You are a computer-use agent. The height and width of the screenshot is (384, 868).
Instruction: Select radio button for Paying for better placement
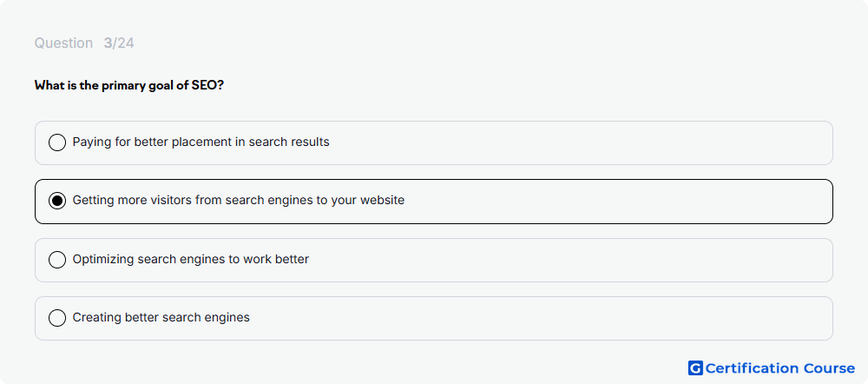57,142
